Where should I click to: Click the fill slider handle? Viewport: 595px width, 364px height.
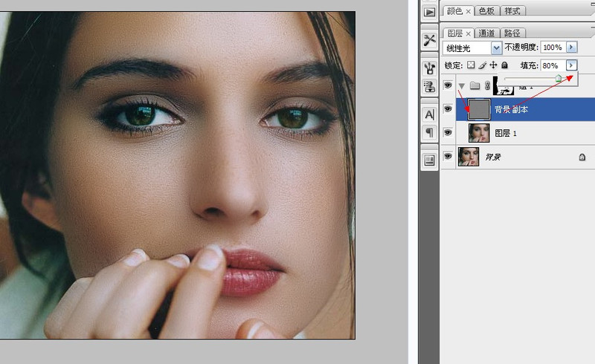point(558,78)
